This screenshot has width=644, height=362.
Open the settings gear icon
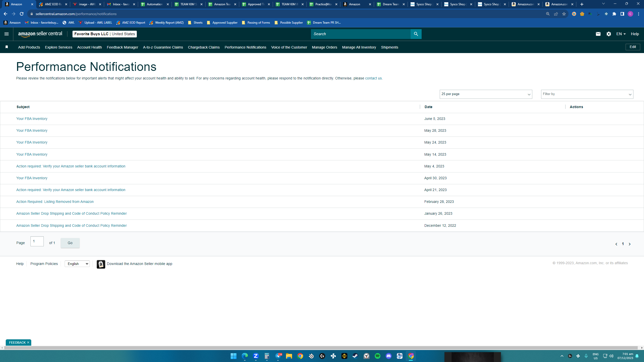(x=609, y=34)
